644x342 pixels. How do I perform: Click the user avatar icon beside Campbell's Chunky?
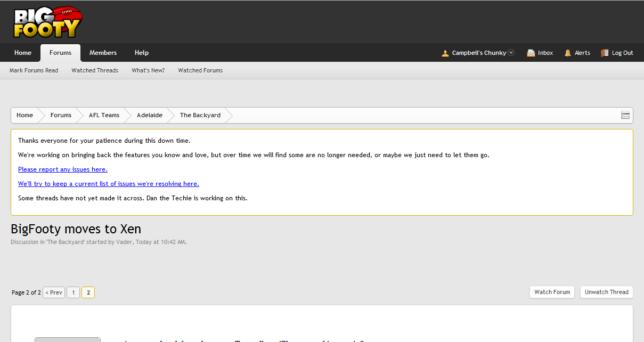[445, 53]
